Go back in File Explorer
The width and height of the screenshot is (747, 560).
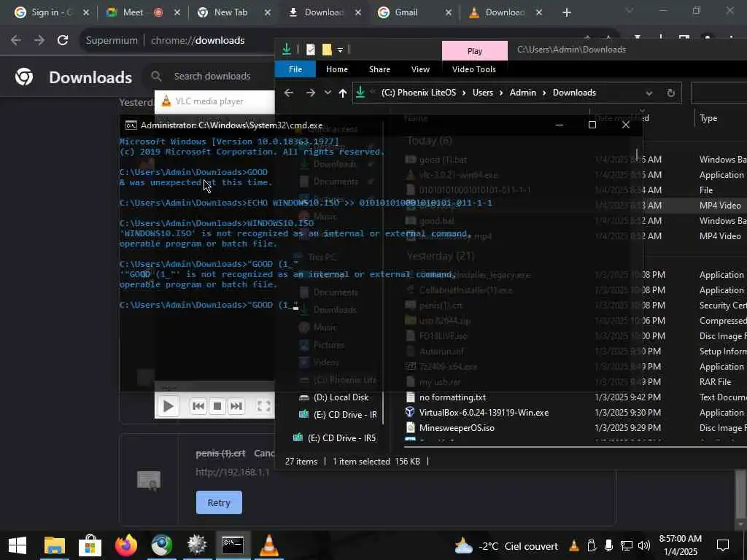pos(289,93)
